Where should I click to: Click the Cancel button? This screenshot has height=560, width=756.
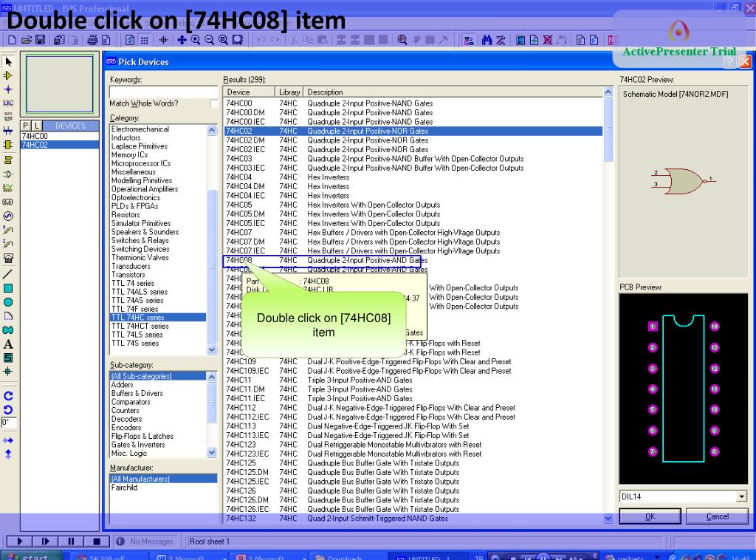click(717, 516)
